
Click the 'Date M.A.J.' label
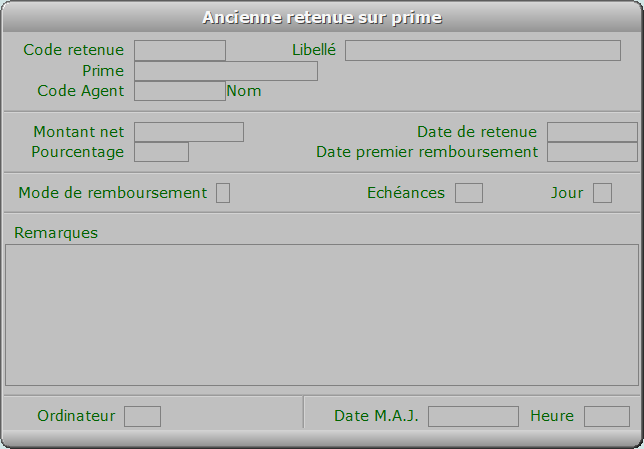click(x=377, y=416)
